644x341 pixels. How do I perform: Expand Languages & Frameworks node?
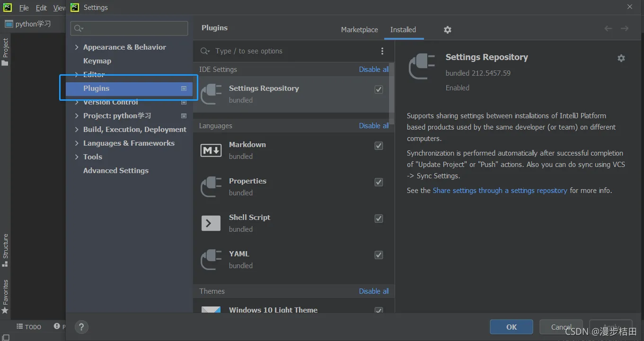[x=77, y=143]
